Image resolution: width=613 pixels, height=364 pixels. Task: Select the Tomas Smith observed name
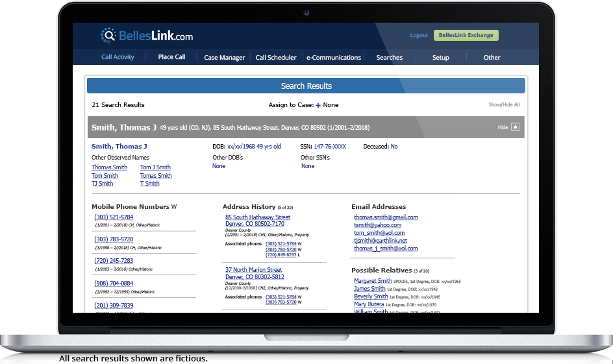156,176
